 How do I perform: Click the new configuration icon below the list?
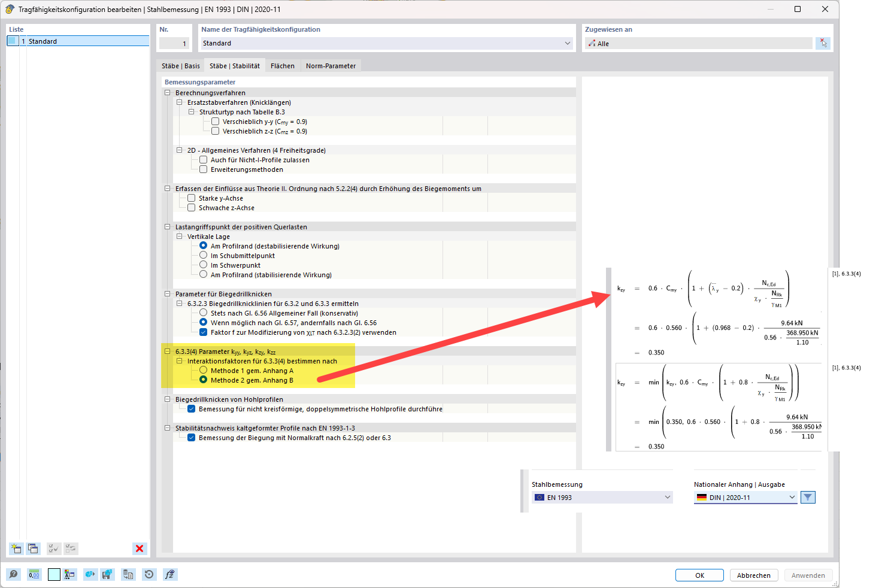point(16,548)
